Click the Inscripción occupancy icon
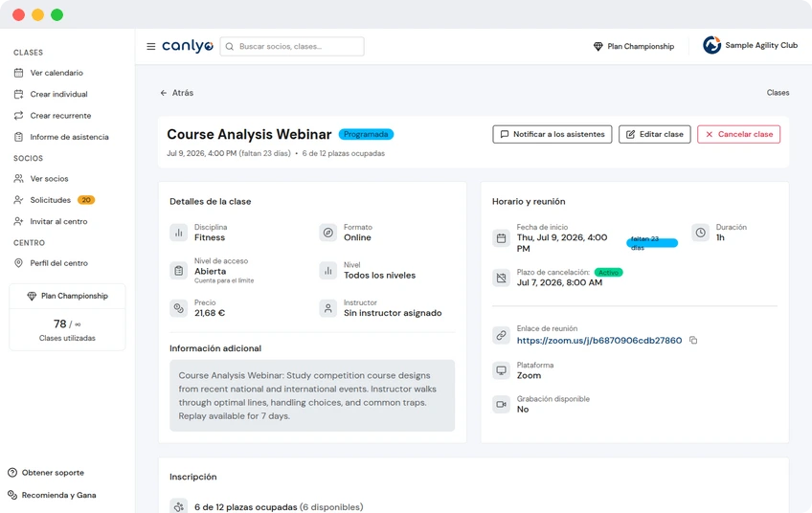 pyautogui.click(x=179, y=507)
